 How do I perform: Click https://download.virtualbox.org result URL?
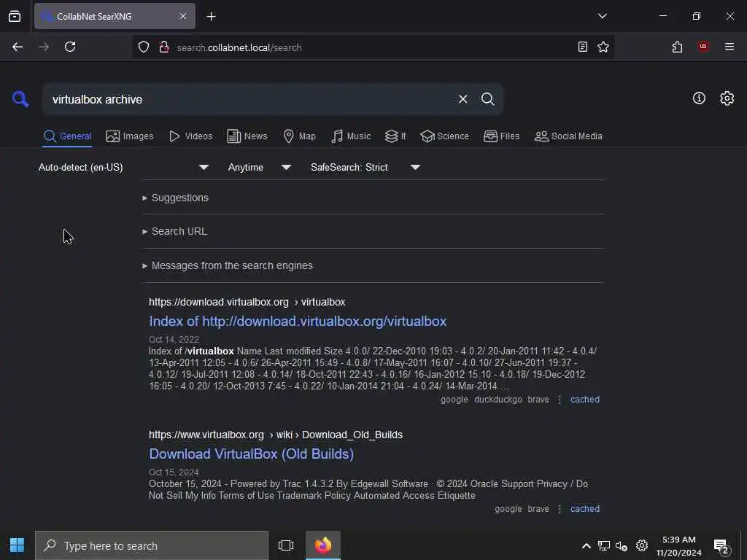click(247, 302)
